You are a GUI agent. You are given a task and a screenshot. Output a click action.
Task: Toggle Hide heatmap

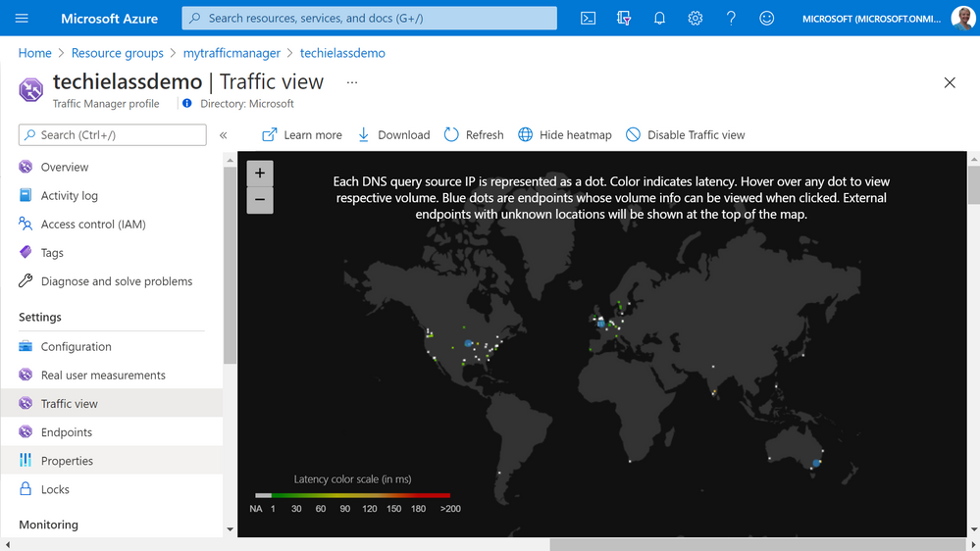(564, 135)
